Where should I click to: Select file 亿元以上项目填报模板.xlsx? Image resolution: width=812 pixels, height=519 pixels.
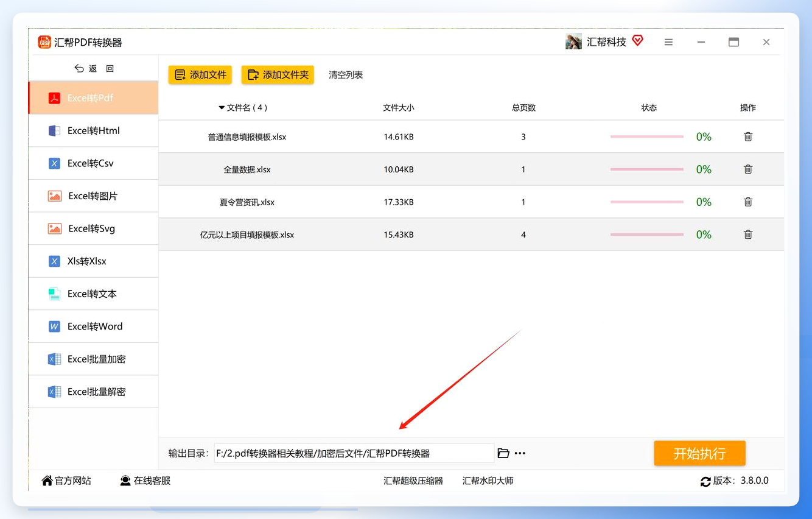tap(247, 235)
